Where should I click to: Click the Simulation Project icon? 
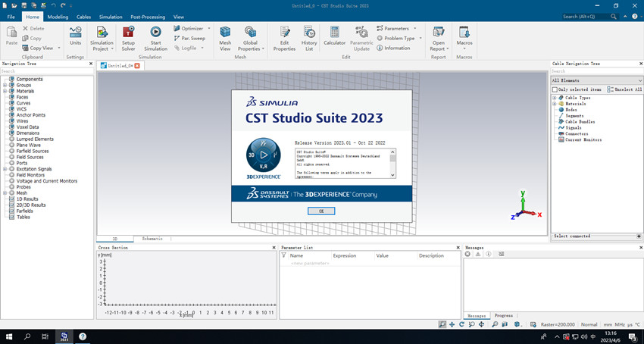(102, 32)
